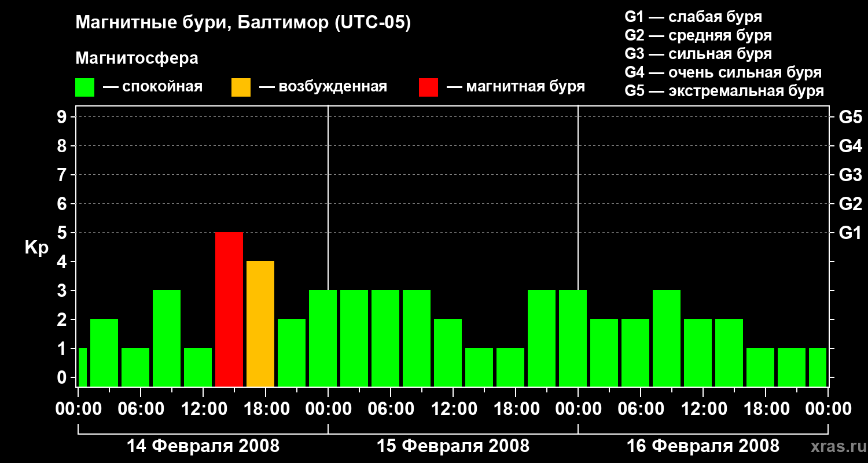Click the 18:00 time label above '15 Февраля 2008'
Screen dimensions: 868x463
516,409
